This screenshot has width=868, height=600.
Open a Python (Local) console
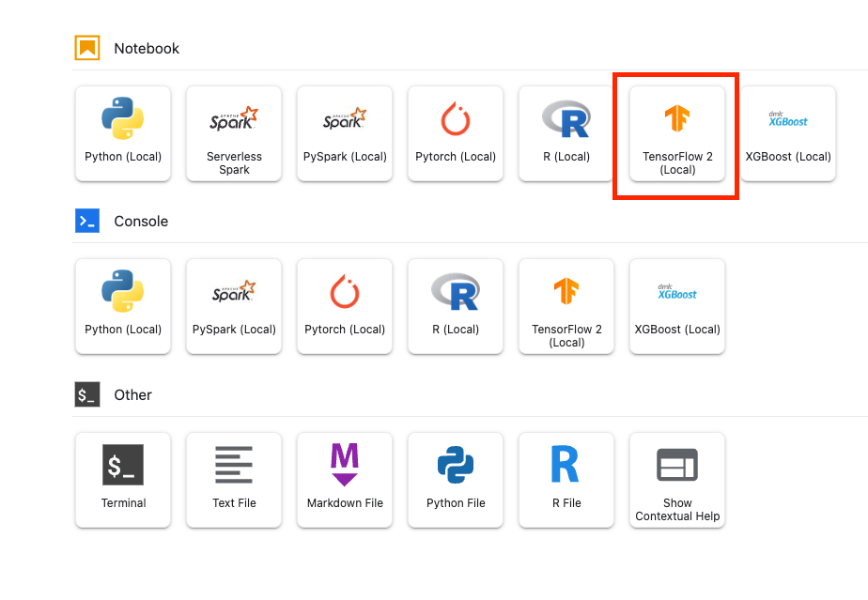(x=123, y=306)
